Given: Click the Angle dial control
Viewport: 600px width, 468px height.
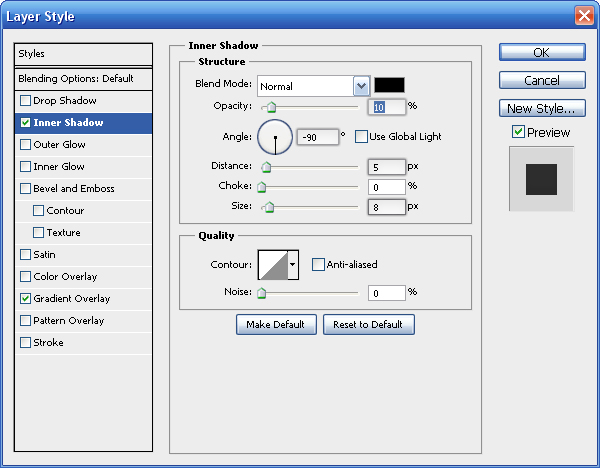Looking at the screenshot, I should 275,137.
